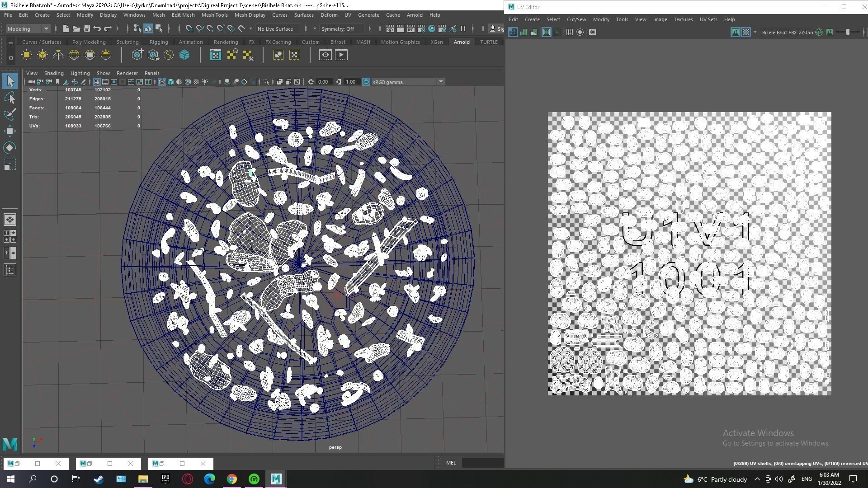Open the shelf editor gear icon
The width and height of the screenshot is (868, 488).
11,58
